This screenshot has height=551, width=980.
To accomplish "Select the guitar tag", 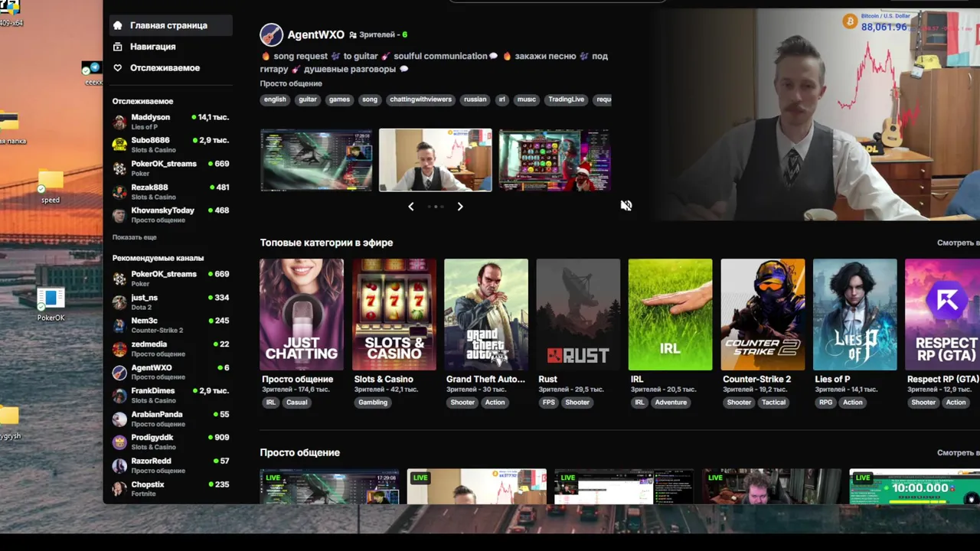I will click(308, 99).
